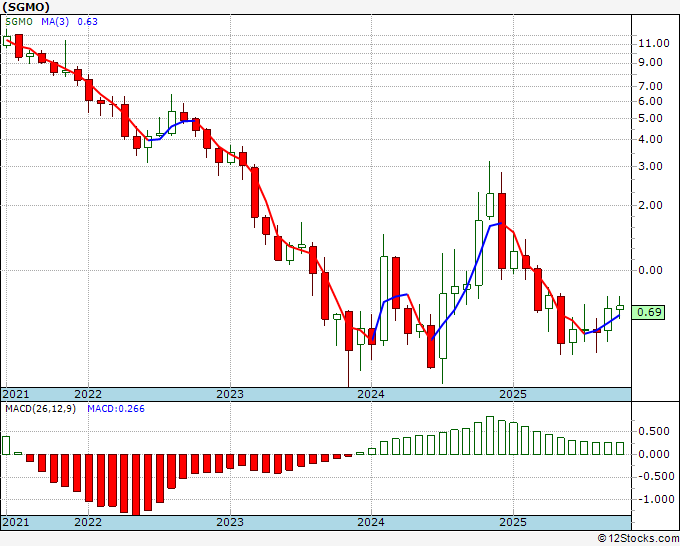Click the current price tag 0.69

[648, 312]
